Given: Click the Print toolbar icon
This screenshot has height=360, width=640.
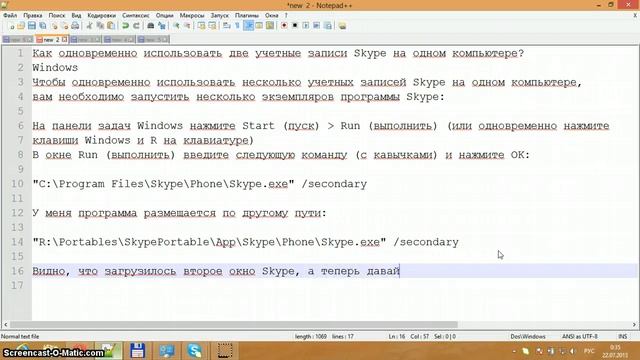Looking at the screenshot, I should click(75, 26).
